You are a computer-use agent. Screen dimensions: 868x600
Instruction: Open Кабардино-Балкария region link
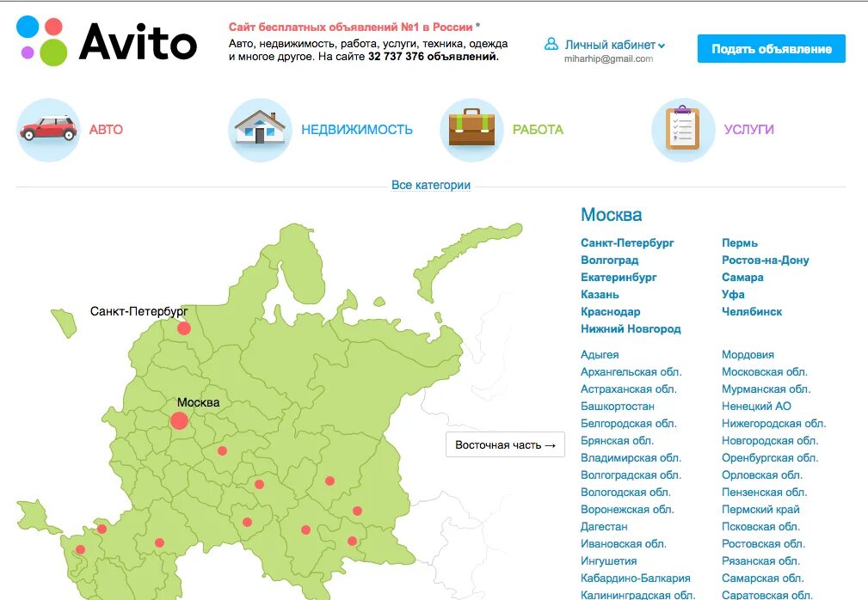pos(636,578)
